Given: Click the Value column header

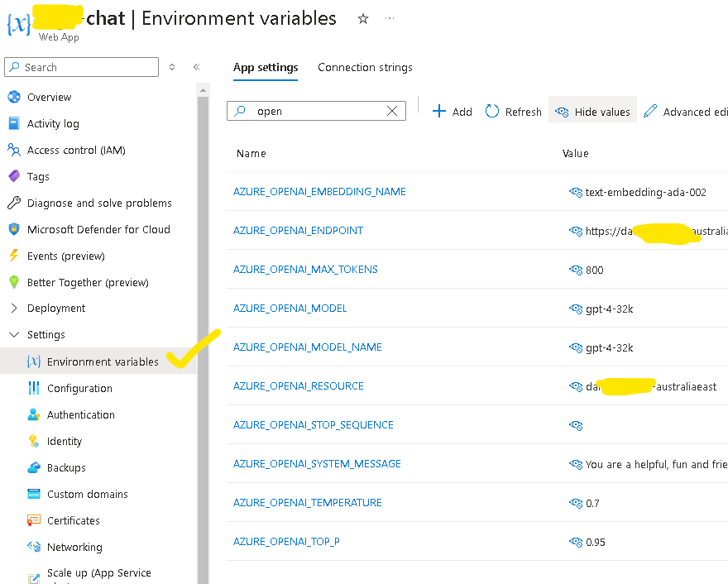Looking at the screenshot, I should tap(575, 154).
